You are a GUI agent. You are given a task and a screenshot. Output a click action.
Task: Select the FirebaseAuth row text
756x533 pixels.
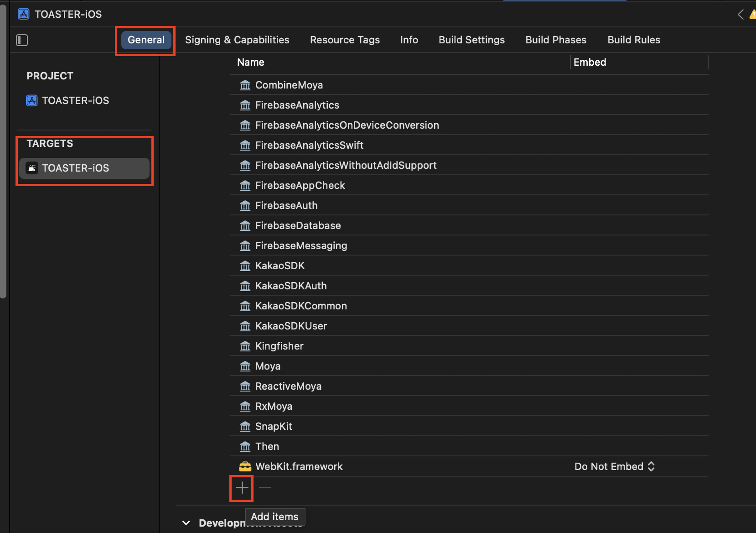click(x=286, y=205)
